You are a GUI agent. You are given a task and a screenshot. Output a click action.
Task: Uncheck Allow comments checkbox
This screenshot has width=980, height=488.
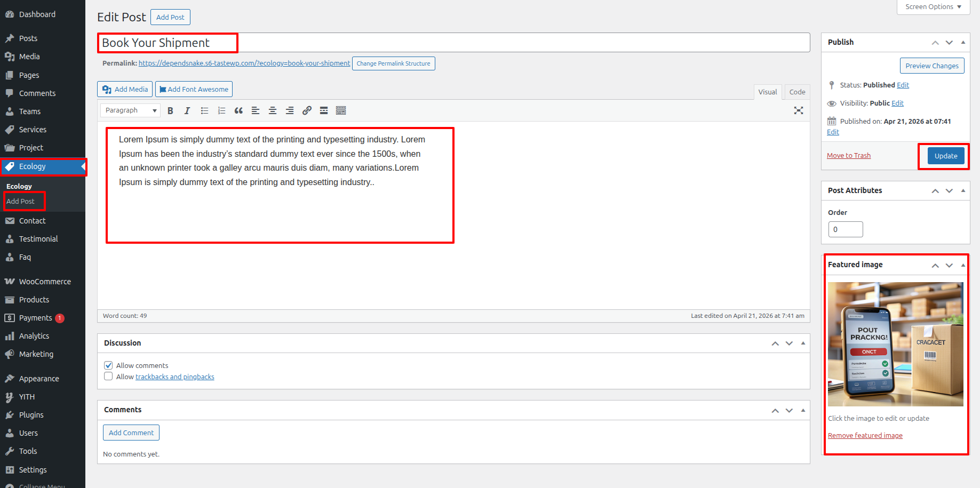[x=108, y=365]
